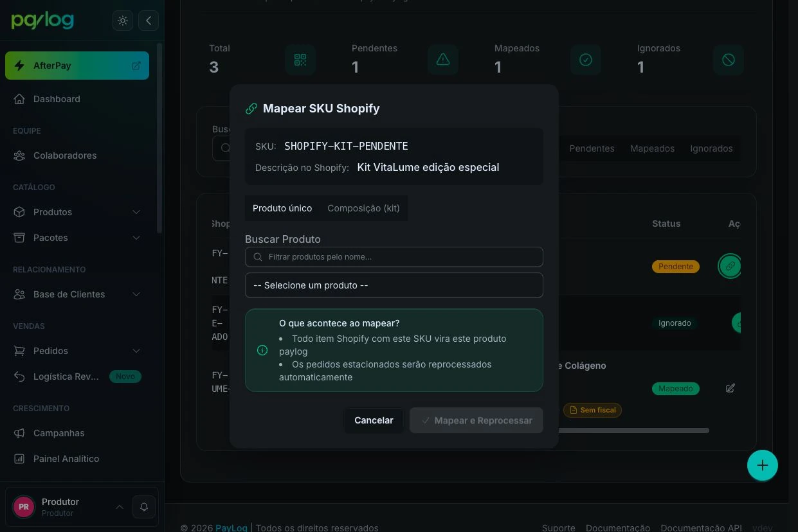Expand the Base de Clientes submenu
The width and height of the screenshot is (798, 532).
point(136,294)
